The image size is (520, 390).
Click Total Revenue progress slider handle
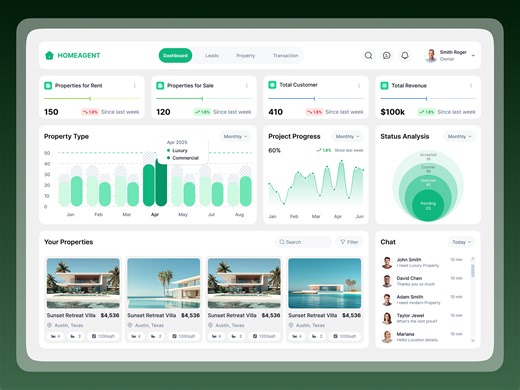coord(426,98)
